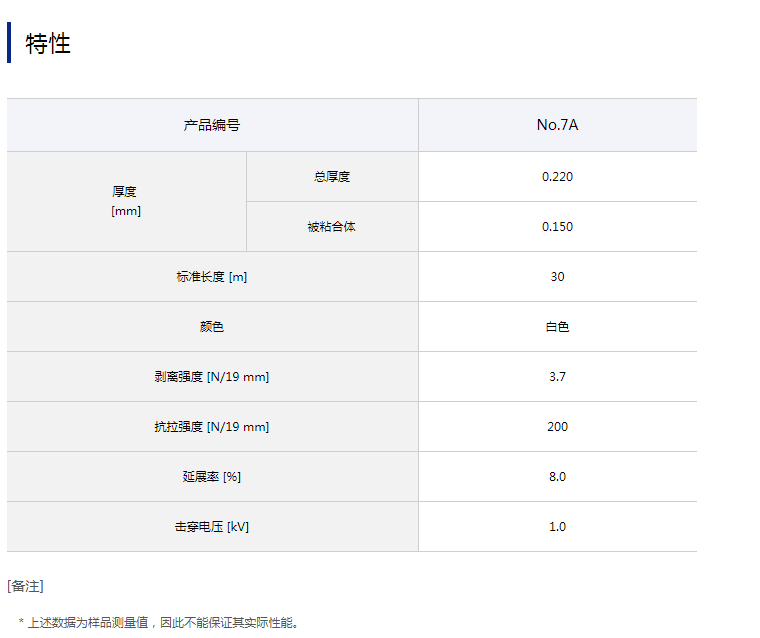760x638 pixels.
Task: Click the No.7A column header
Action: click(557, 125)
